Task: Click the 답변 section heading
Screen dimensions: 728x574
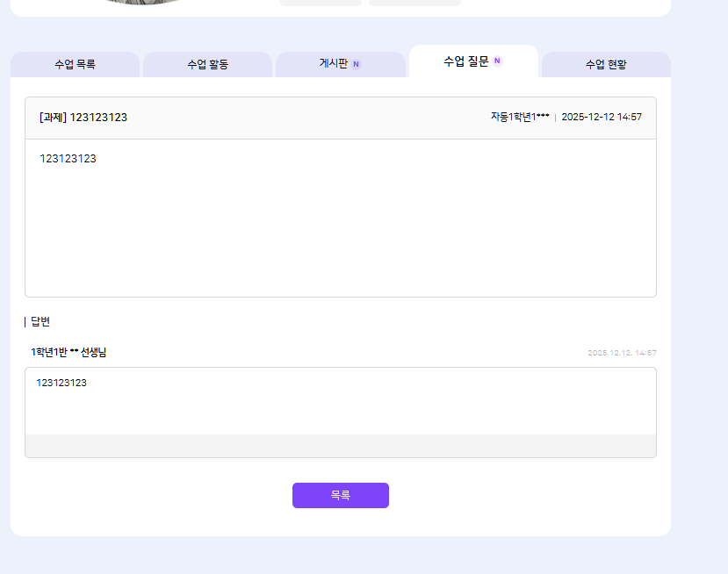Action: [40, 321]
